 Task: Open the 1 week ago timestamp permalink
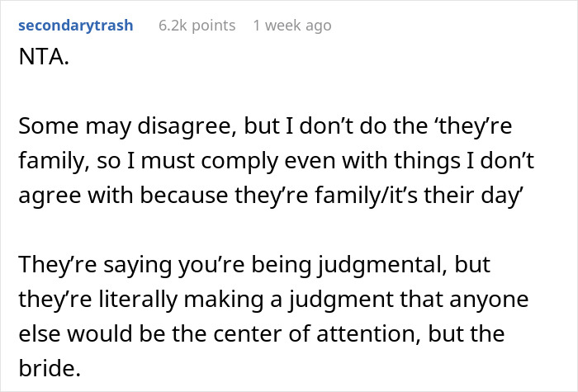click(x=292, y=26)
